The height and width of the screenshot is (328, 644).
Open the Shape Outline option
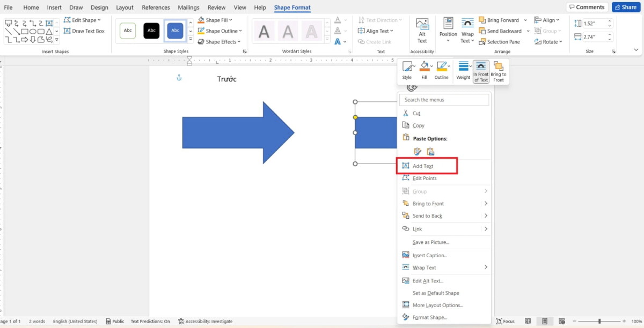click(x=220, y=31)
